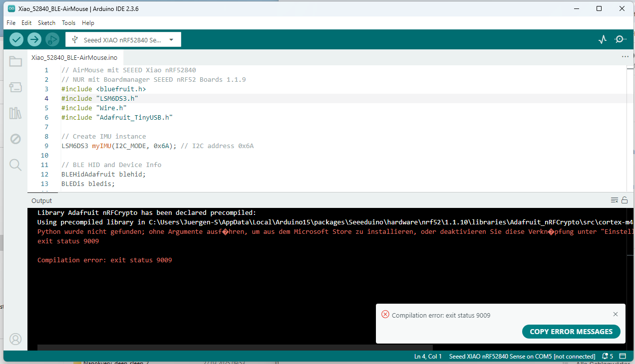
Task: Click the notification's compilation error message text
Action: tap(441, 316)
